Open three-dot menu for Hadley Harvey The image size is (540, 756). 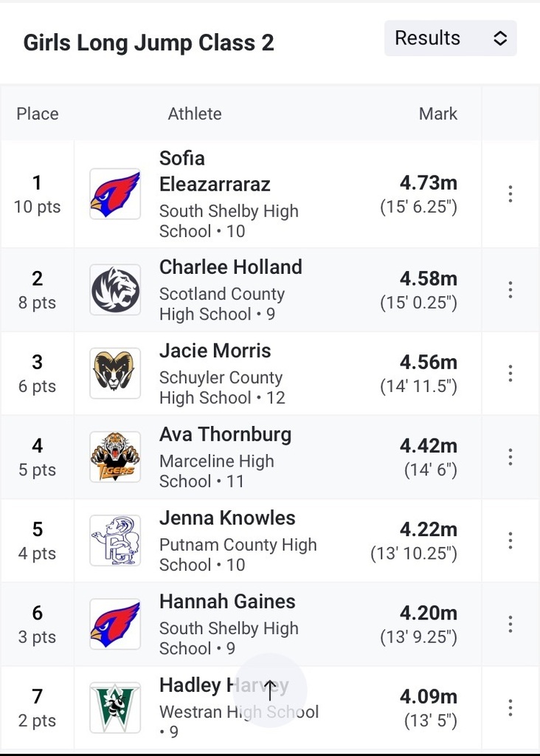point(510,708)
